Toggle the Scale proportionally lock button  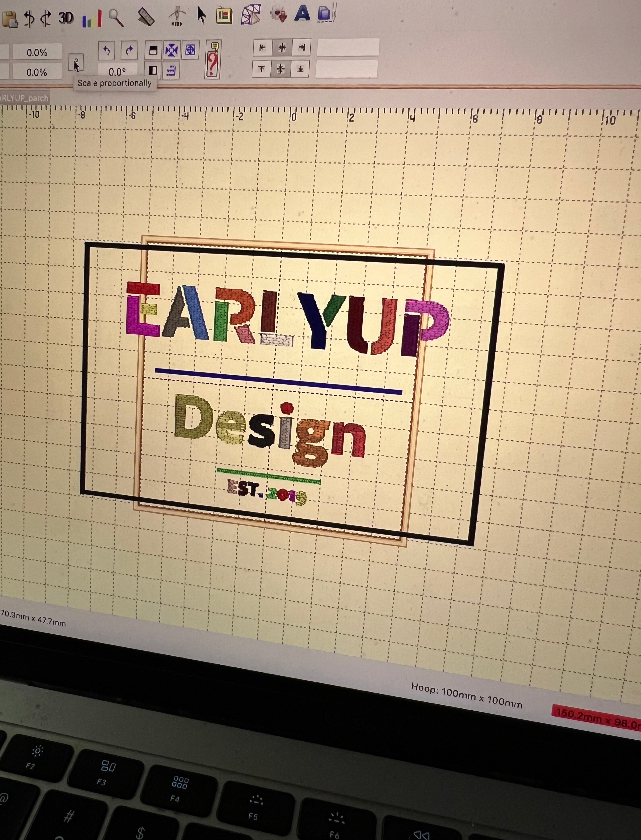tap(76, 62)
